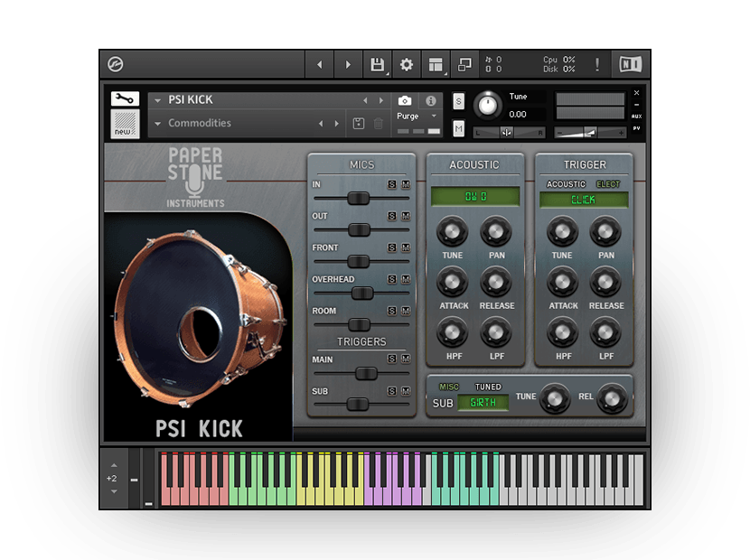The width and height of the screenshot is (750, 560).
Task: Click the SUB TUNE knob
Action: pyautogui.click(x=555, y=399)
